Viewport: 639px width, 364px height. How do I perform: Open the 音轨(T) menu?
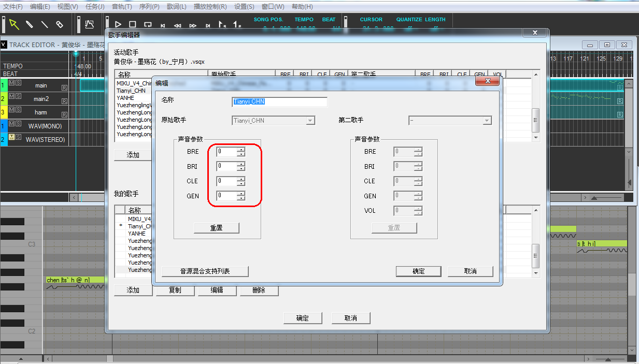(122, 7)
